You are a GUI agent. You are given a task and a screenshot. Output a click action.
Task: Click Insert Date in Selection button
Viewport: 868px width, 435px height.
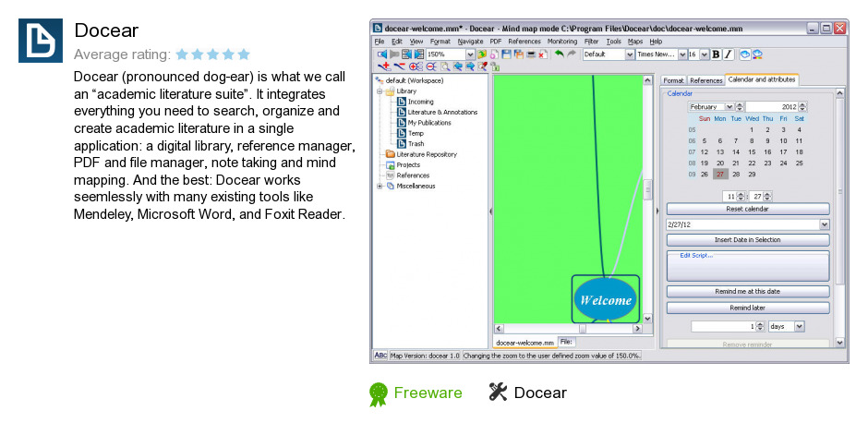pyautogui.click(x=747, y=239)
